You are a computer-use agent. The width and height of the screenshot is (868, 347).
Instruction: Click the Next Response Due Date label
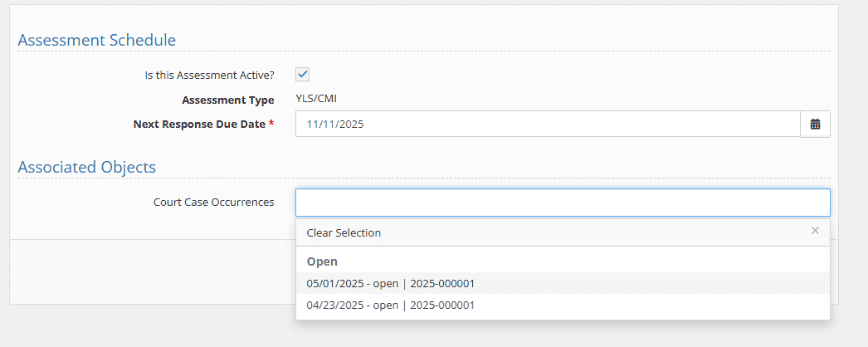(199, 125)
